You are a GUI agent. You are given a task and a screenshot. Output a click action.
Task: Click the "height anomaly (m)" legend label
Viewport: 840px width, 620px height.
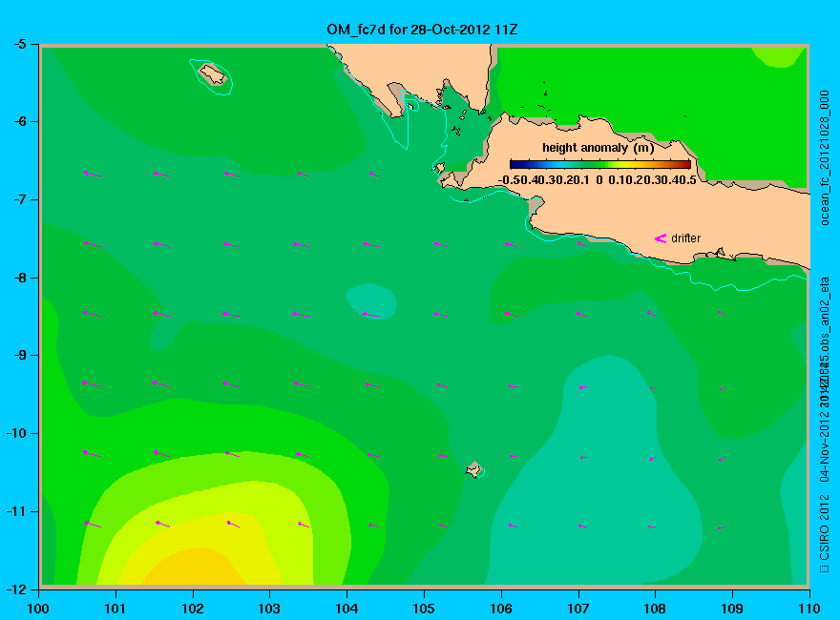598,147
